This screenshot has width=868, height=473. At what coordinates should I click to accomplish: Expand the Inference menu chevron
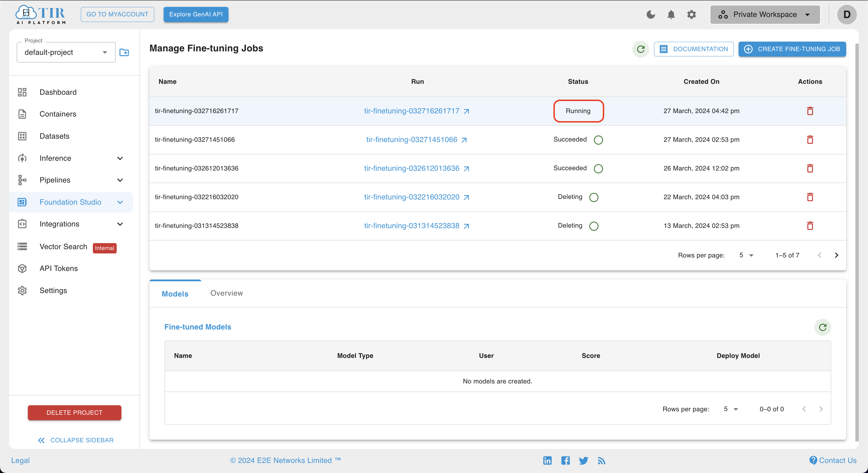pos(120,158)
